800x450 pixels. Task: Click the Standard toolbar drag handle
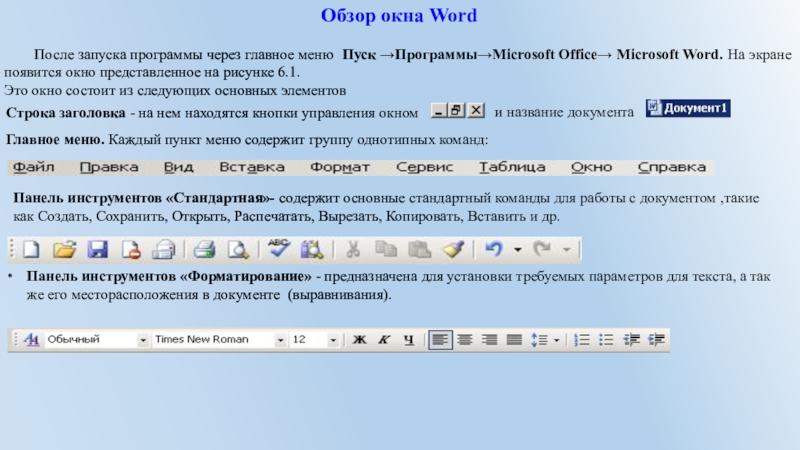(x=12, y=249)
